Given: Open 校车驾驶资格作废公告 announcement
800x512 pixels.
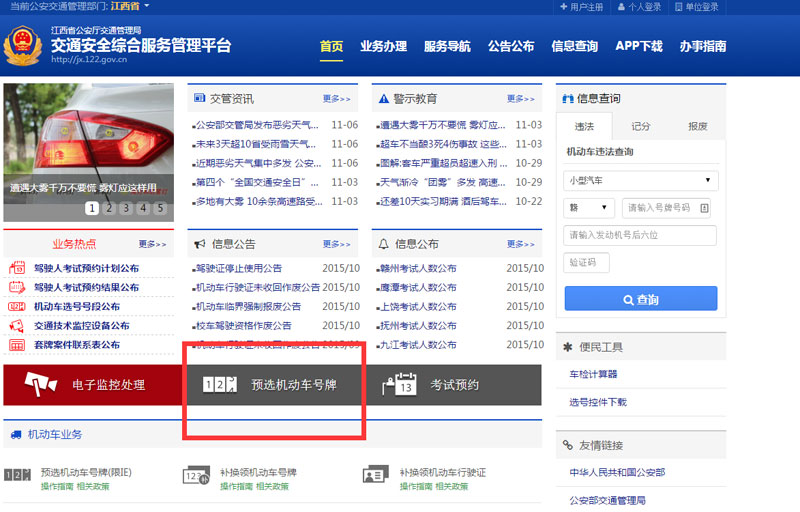Looking at the screenshot, I should click(244, 325).
